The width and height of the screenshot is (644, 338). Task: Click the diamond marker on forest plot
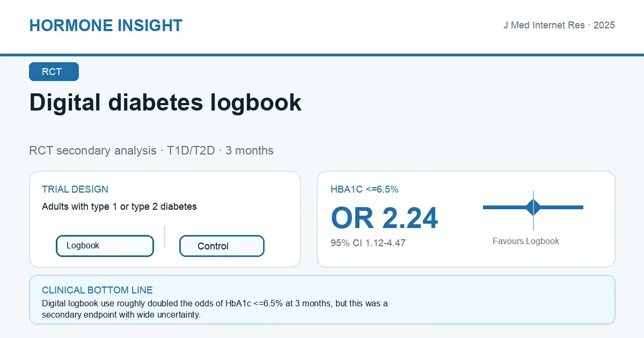pyautogui.click(x=533, y=207)
